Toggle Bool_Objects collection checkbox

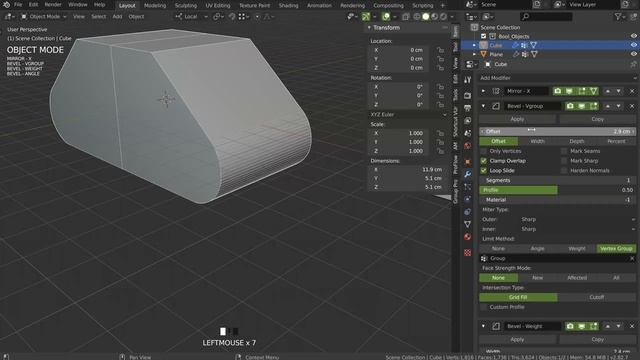[483, 36]
